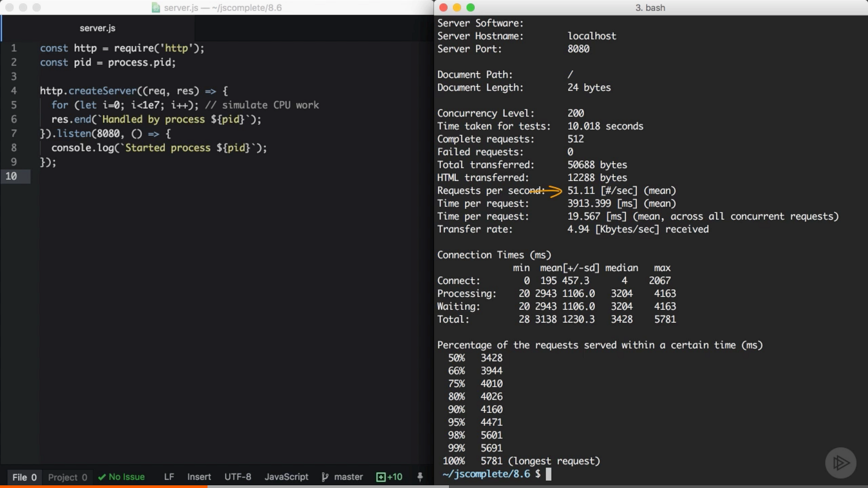Click the '3. bash' terminal title
Image resolution: width=868 pixels, height=488 pixels.
point(650,8)
